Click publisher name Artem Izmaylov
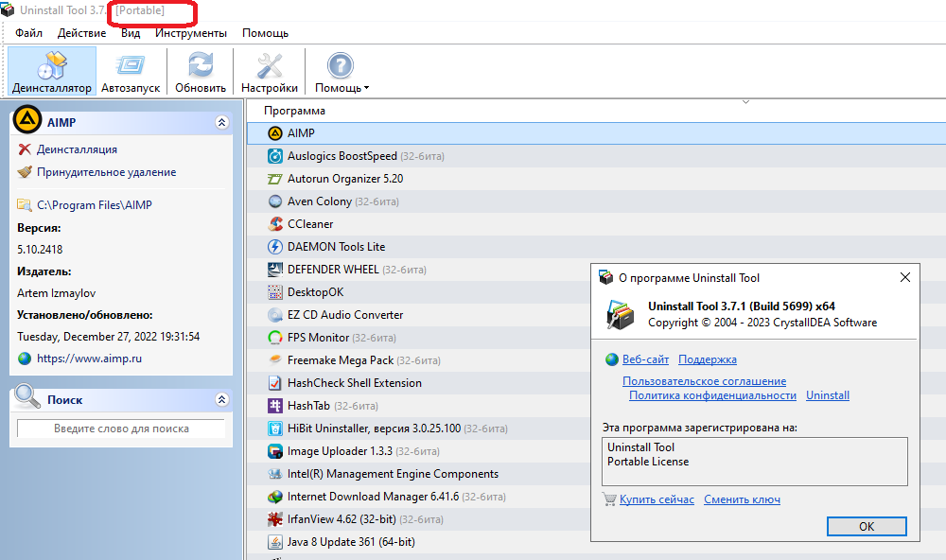Screen dimensions: 946x560 pos(57,293)
